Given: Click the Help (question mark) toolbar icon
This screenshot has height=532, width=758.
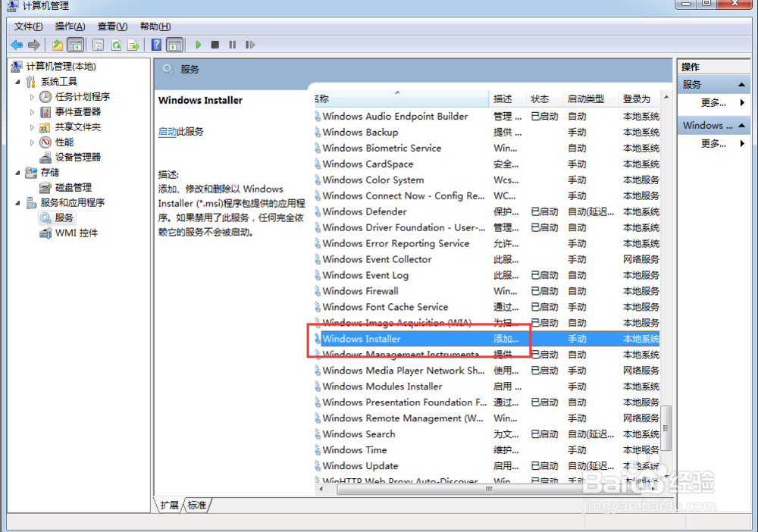Looking at the screenshot, I should click(x=155, y=45).
